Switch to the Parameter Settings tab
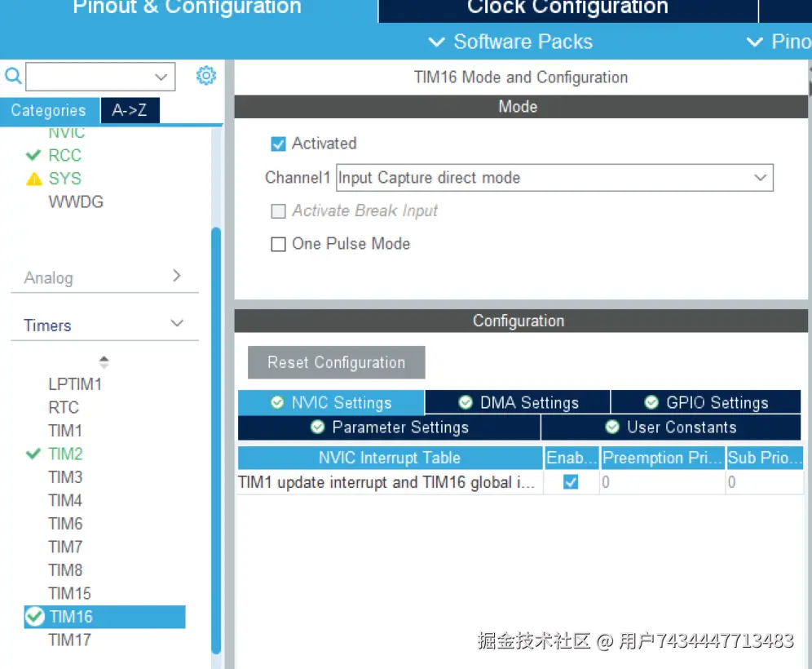 tap(390, 428)
